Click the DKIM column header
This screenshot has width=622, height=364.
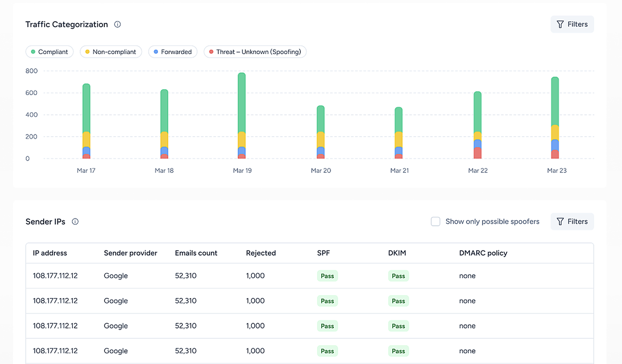[x=397, y=253]
